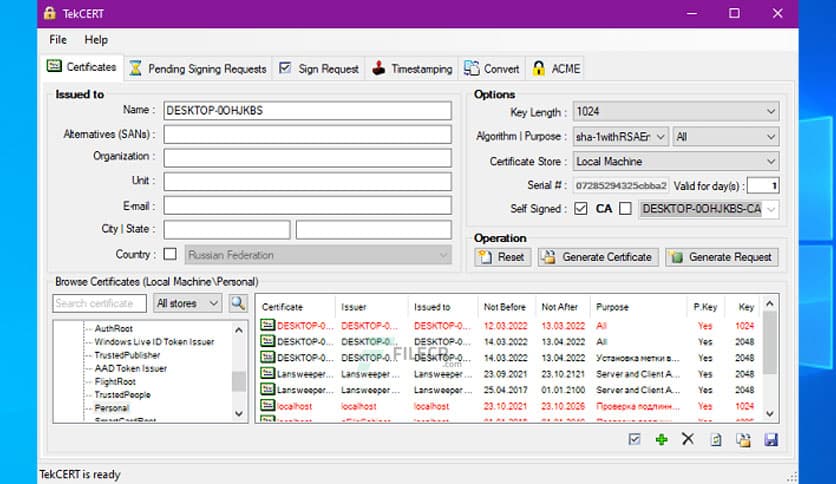Click the blue floppy disk save icon
The image size is (836, 484).
(x=771, y=440)
